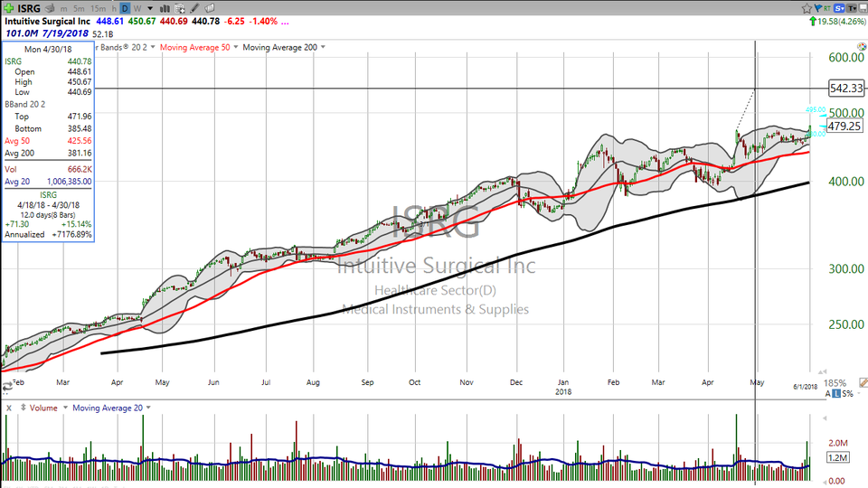The width and height of the screenshot is (868, 488).
Task: Click the green plus add-symbol icon
Action: (8, 7)
